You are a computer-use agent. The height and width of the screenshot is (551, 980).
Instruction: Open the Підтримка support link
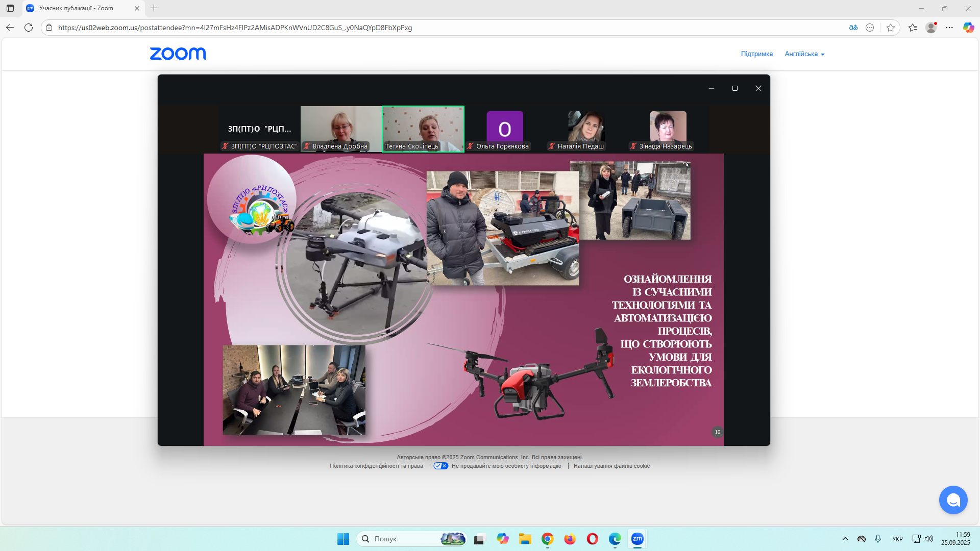click(x=756, y=54)
